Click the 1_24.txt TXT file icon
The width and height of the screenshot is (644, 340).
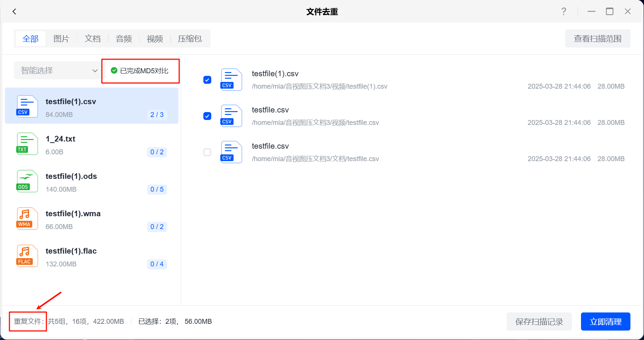(27, 144)
